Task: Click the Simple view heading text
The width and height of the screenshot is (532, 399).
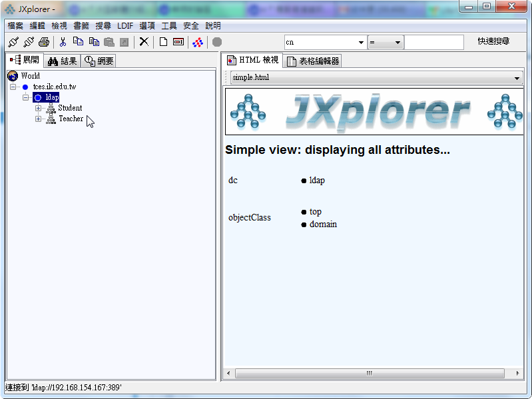Action: [338, 150]
